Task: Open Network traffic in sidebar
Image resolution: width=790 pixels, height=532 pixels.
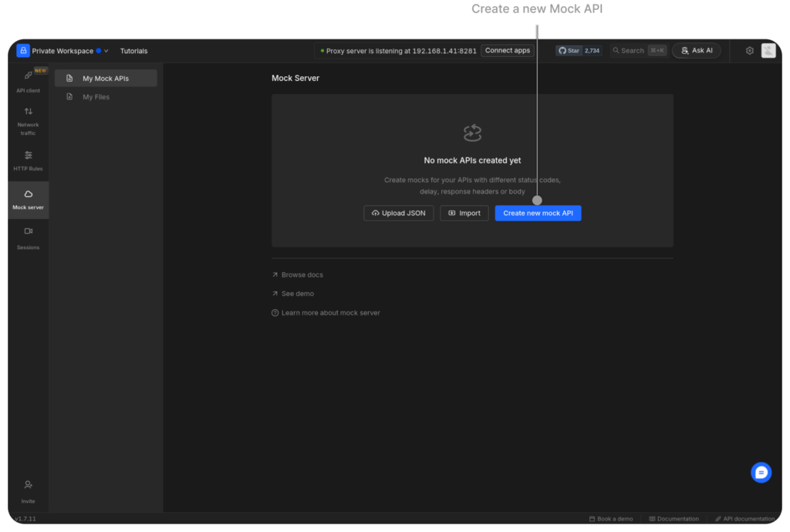Action: (29, 121)
